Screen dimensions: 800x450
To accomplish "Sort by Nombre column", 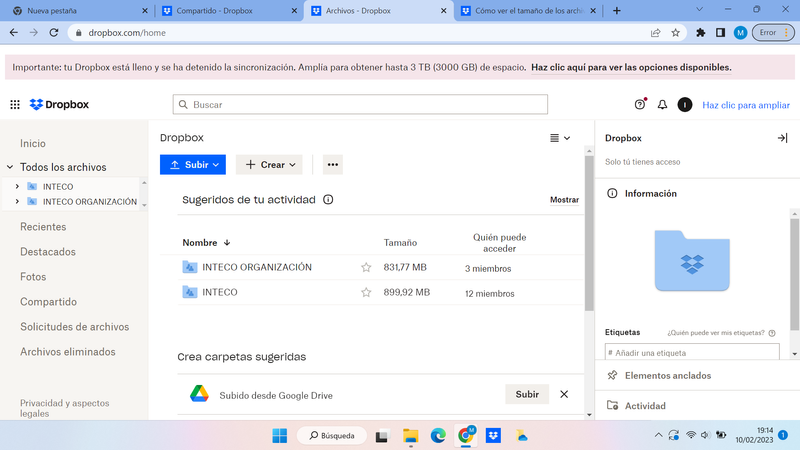I will pyautogui.click(x=206, y=242).
